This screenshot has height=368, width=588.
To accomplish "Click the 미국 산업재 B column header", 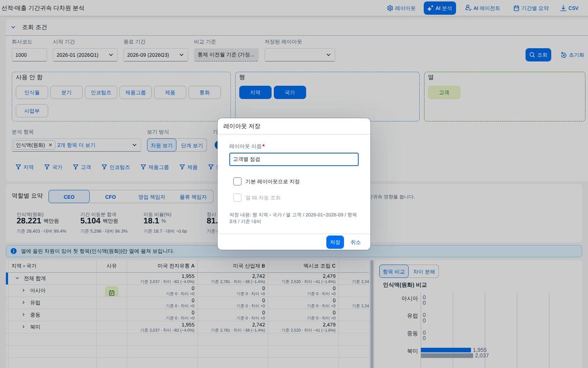I will (x=233, y=266).
